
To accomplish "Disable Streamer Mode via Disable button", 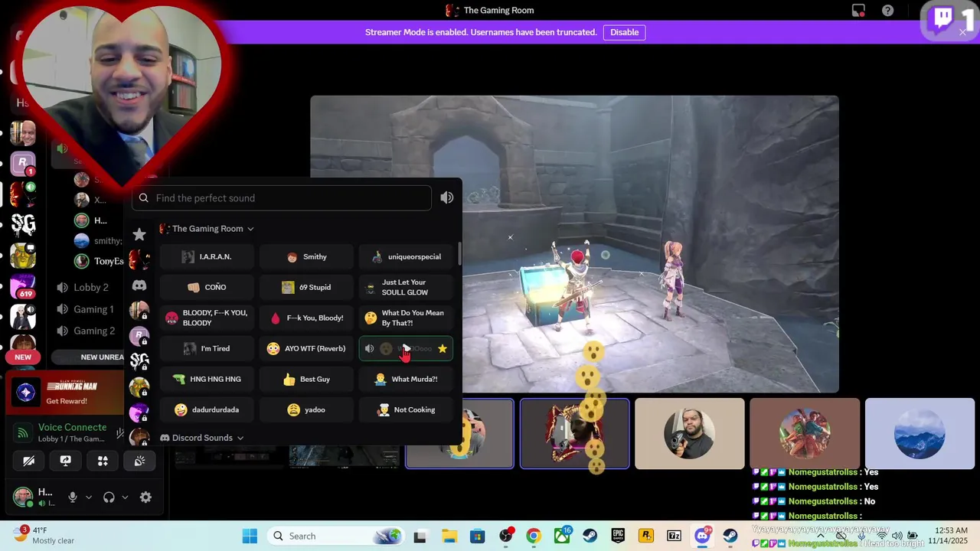I will click(624, 32).
